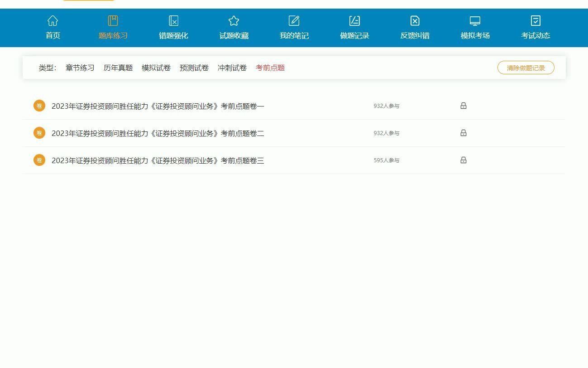
Task: Switch to the 历年真题 type filter
Action: [x=118, y=68]
